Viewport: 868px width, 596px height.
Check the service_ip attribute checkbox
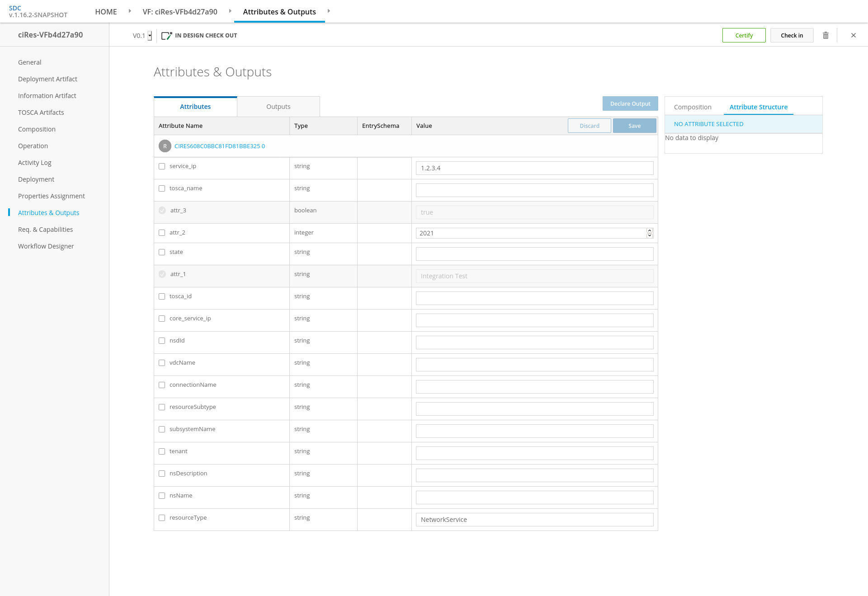[162, 166]
